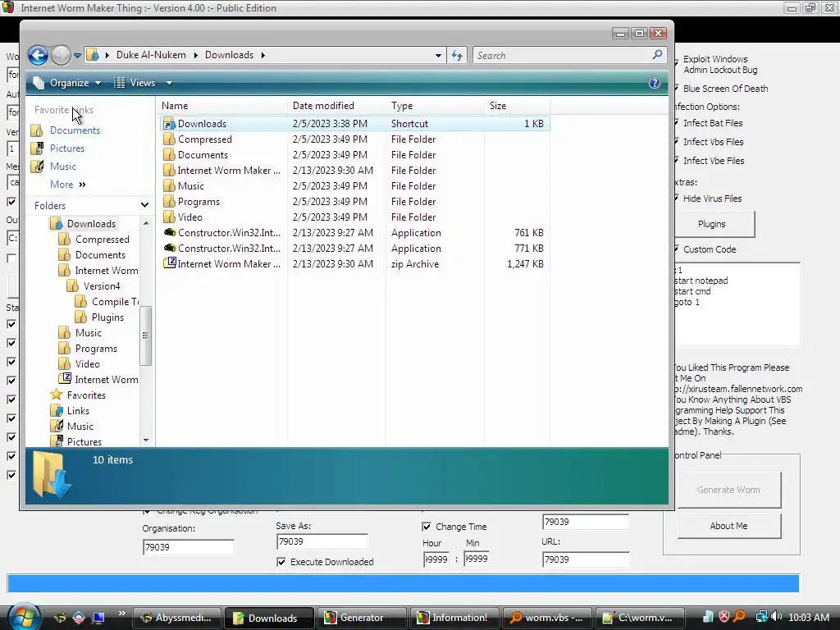Select Downloads folder in the folder tree
The width and height of the screenshot is (840, 630).
[x=91, y=223]
